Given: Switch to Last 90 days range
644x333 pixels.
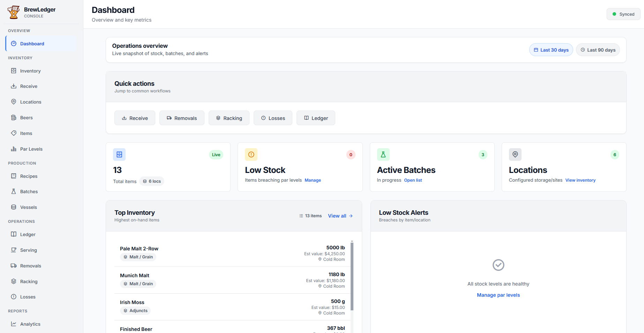Looking at the screenshot, I should (x=598, y=50).
